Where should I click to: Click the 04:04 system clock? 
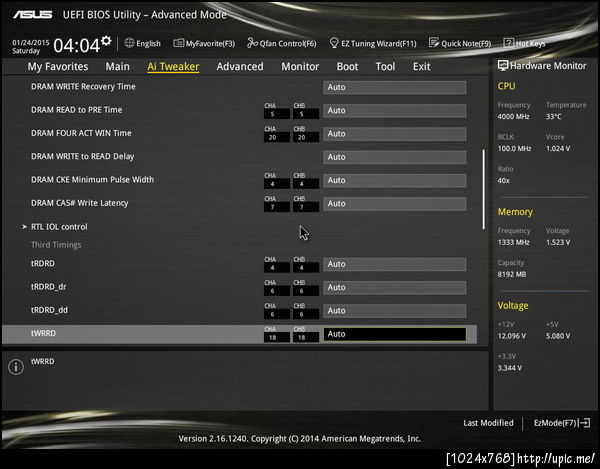77,46
